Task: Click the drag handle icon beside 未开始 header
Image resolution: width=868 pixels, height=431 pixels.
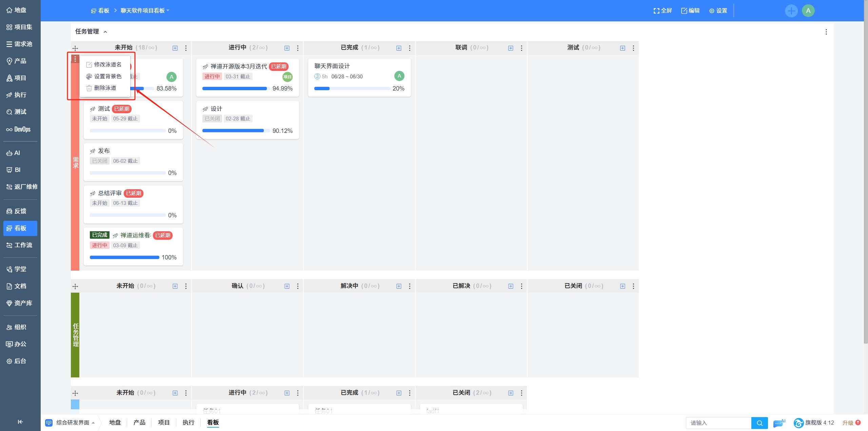Action: coord(75,48)
